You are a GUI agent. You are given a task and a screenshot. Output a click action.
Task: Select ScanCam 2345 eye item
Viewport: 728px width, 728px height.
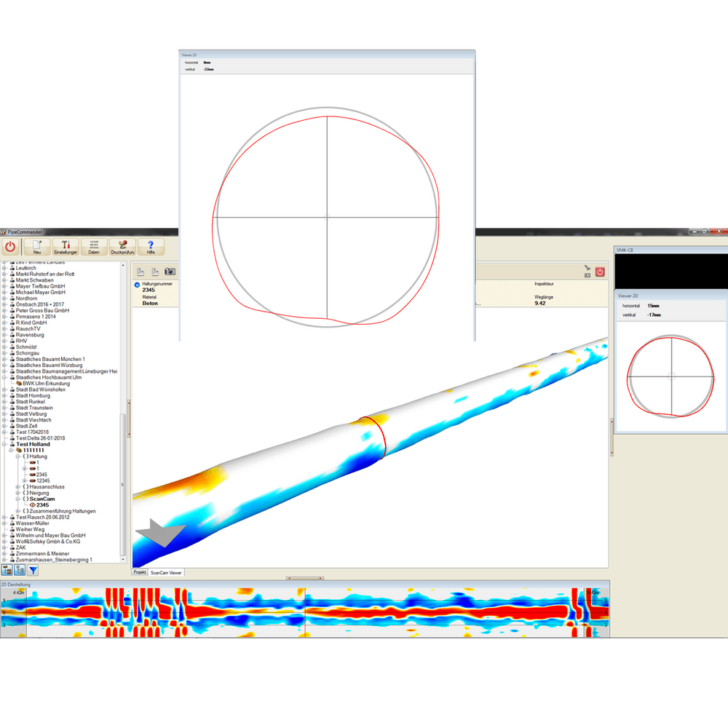[42, 505]
